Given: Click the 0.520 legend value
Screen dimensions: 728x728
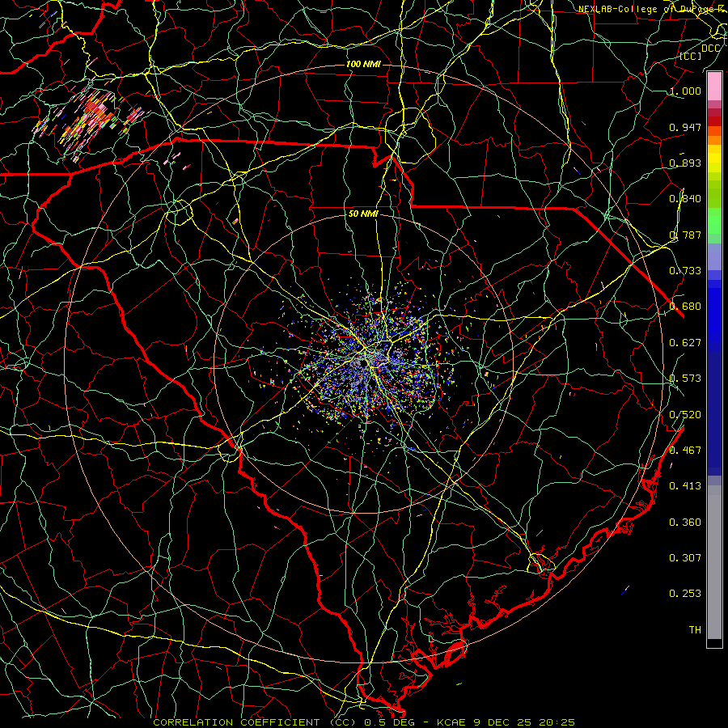Looking at the screenshot, I should coord(685,415).
